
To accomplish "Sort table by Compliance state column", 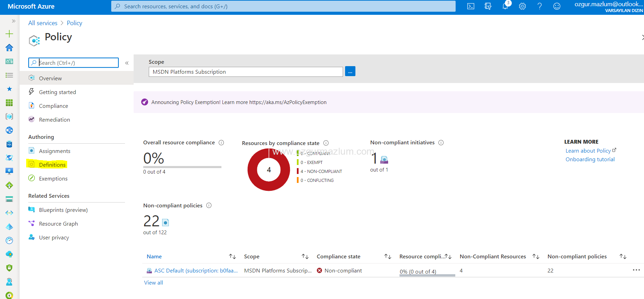I will click(x=388, y=256).
